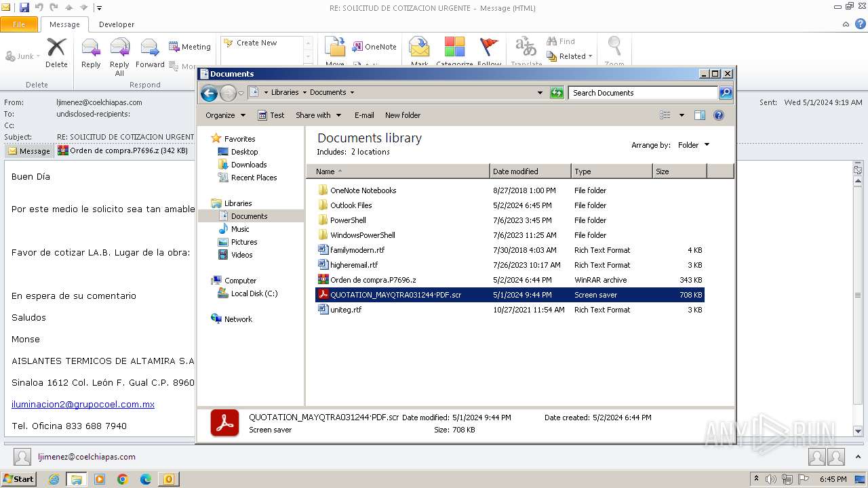Click into the Search Documents field
Screen dimensions: 868x488
click(643, 93)
